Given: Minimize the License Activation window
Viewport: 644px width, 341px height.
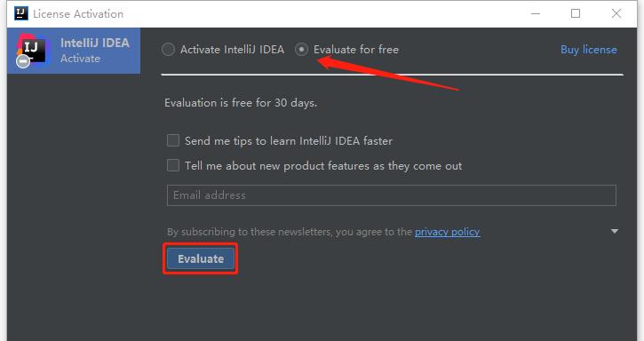Looking at the screenshot, I should 536,13.
